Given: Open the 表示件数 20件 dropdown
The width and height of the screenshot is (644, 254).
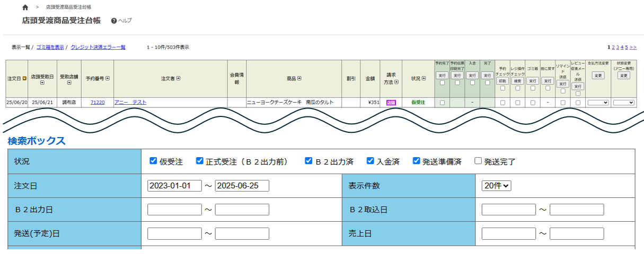Looking at the screenshot, I should coord(496,186).
